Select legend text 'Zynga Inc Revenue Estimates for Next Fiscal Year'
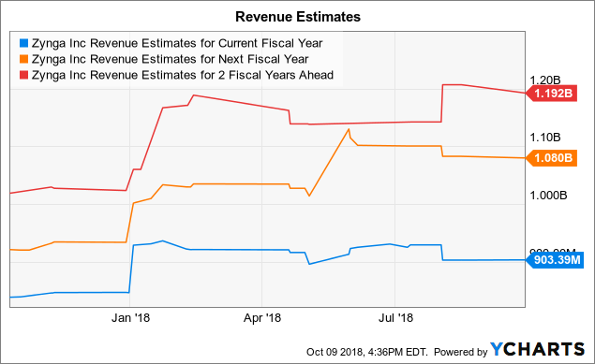This screenshot has height=364, width=595. (170, 59)
